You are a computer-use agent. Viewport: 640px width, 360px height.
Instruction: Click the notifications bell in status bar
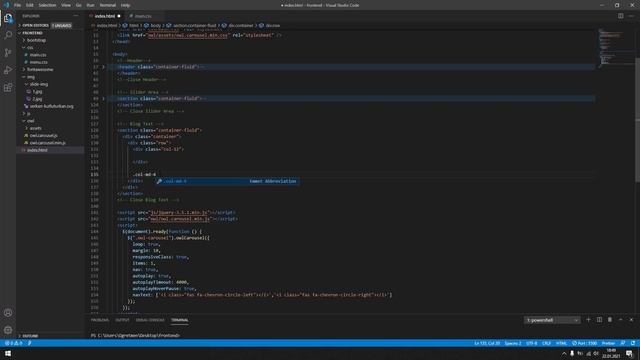(x=633, y=343)
